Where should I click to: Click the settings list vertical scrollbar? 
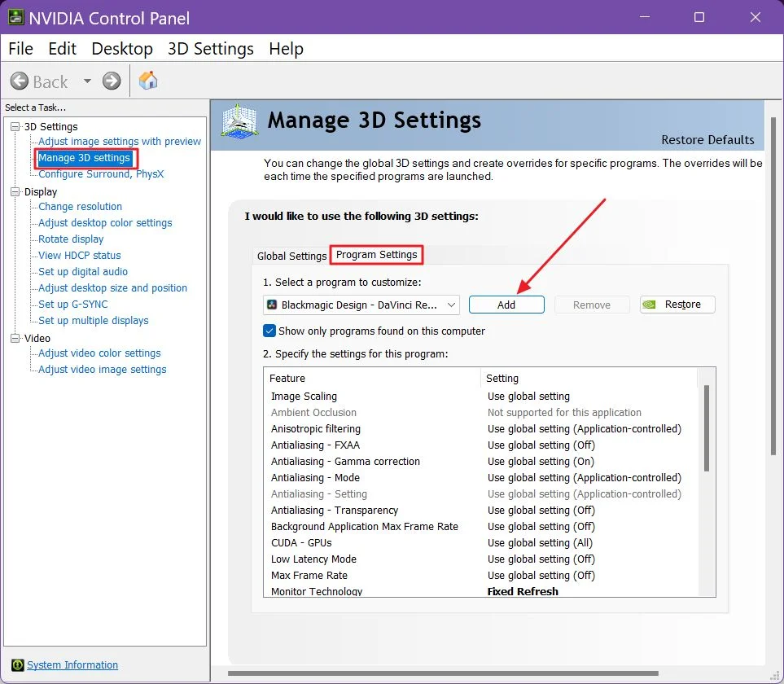[x=706, y=428]
